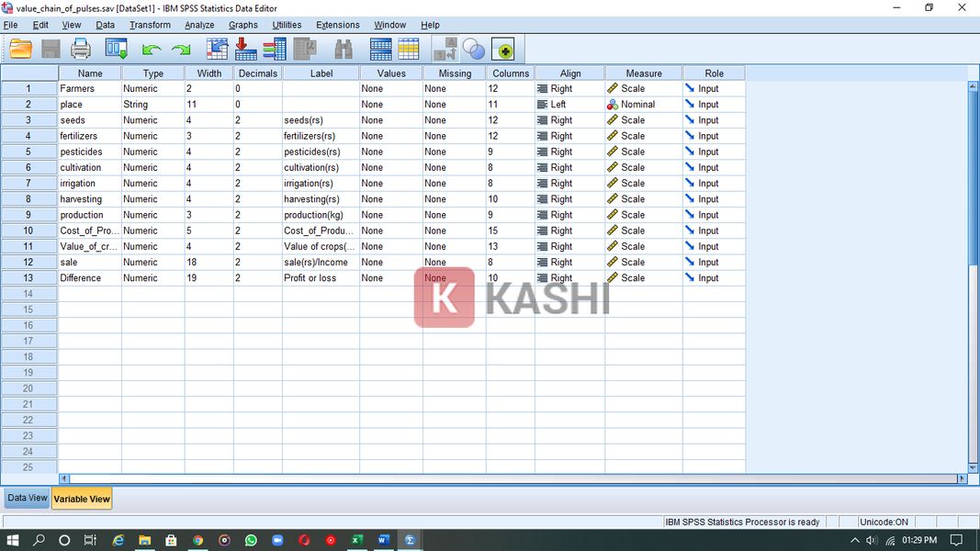Recall recently used dialogs
This screenshot has width=980, height=551.
(x=113, y=49)
